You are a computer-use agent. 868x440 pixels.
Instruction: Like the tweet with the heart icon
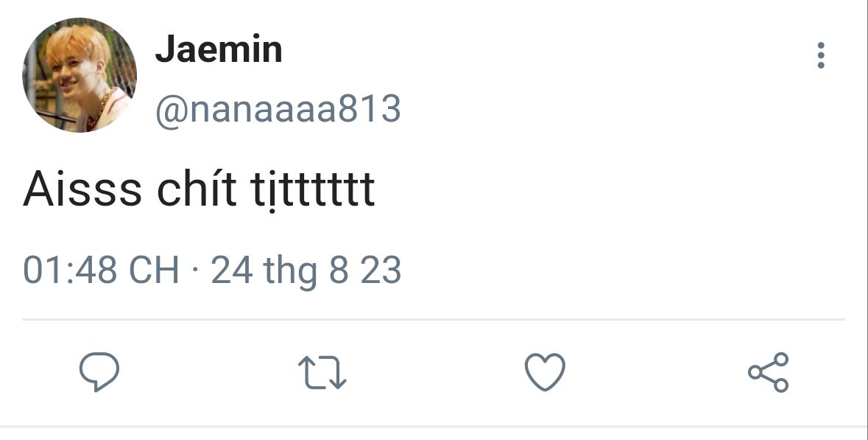pos(545,372)
